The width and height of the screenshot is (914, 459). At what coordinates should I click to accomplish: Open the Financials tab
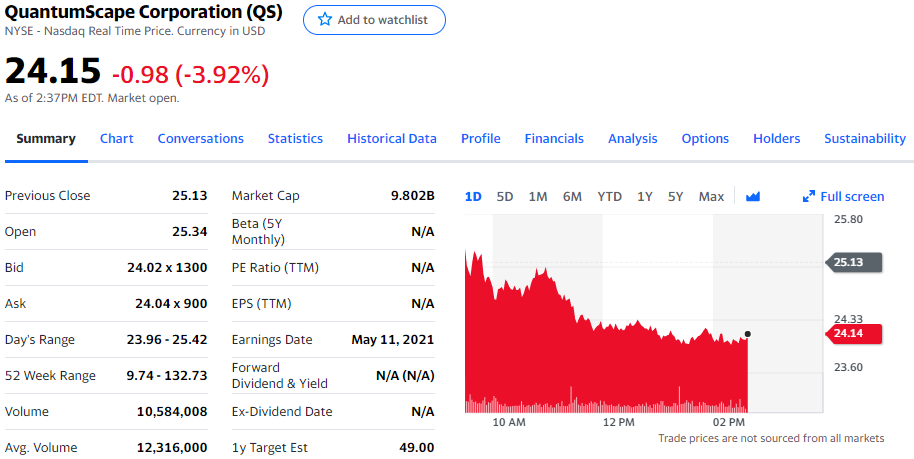tap(554, 139)
